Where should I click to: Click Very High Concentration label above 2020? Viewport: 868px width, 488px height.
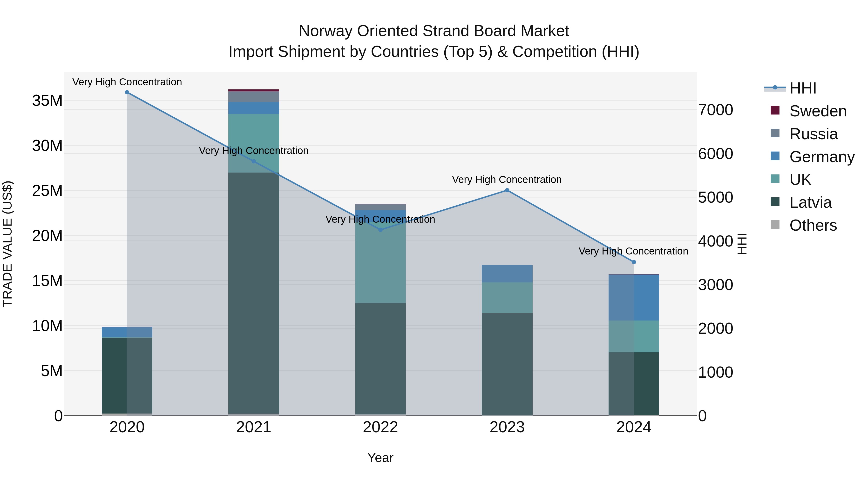click(x=127, y=82)
